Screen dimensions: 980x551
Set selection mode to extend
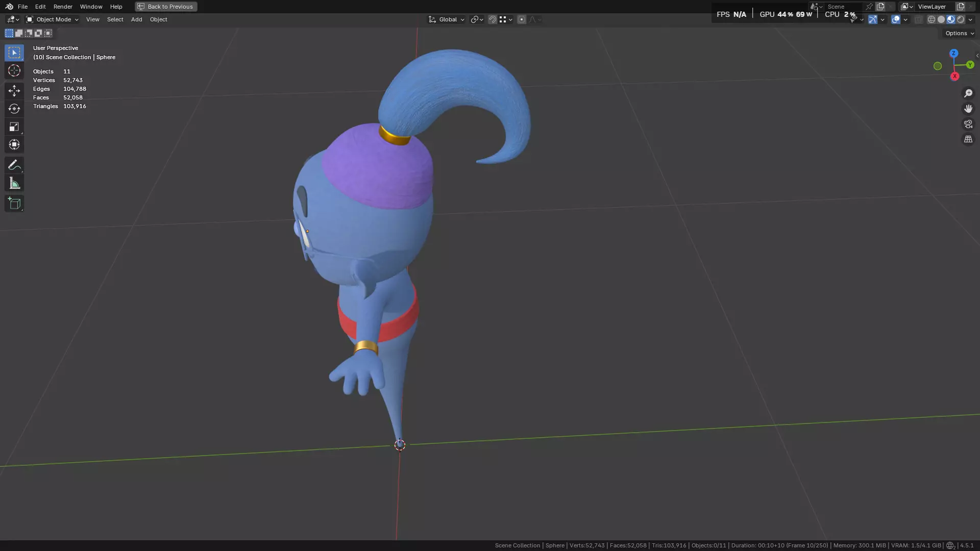tap(19, 33)
